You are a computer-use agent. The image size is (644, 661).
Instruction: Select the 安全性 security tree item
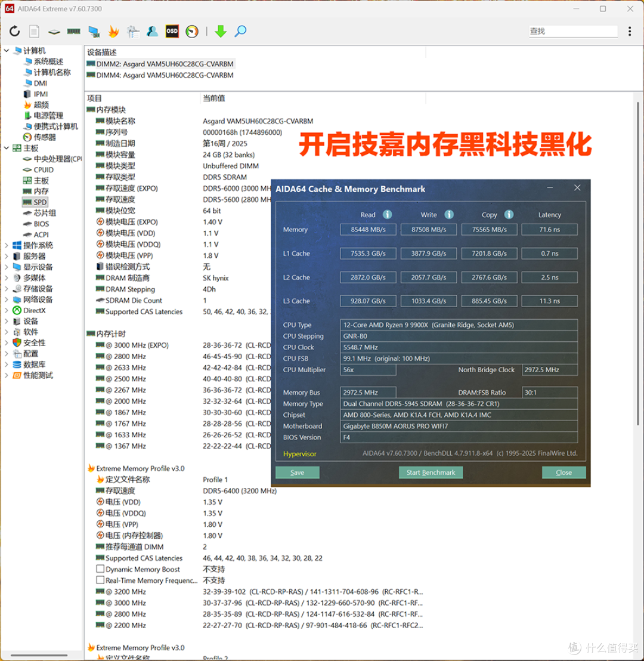[29, 342]
